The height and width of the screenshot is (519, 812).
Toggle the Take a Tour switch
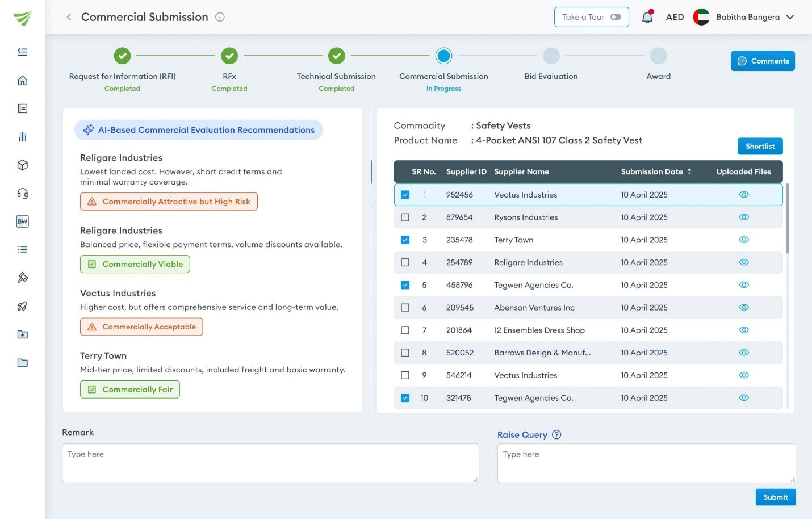pyautogui.click(x=616, y=17)
